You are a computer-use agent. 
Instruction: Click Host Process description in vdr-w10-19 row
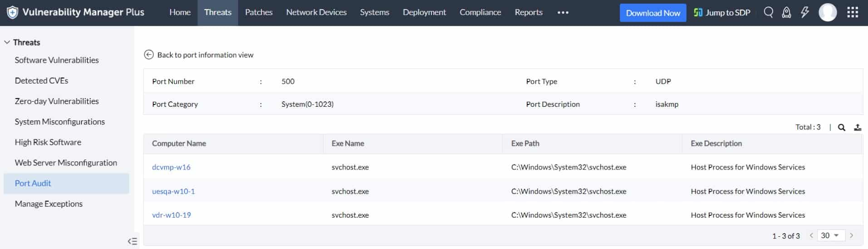(748, 215)
